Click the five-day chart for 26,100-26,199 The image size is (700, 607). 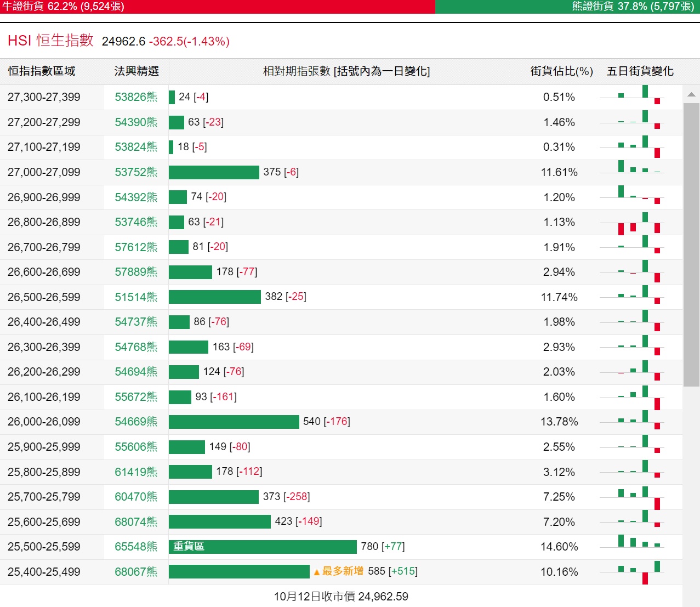click(632, 398)
